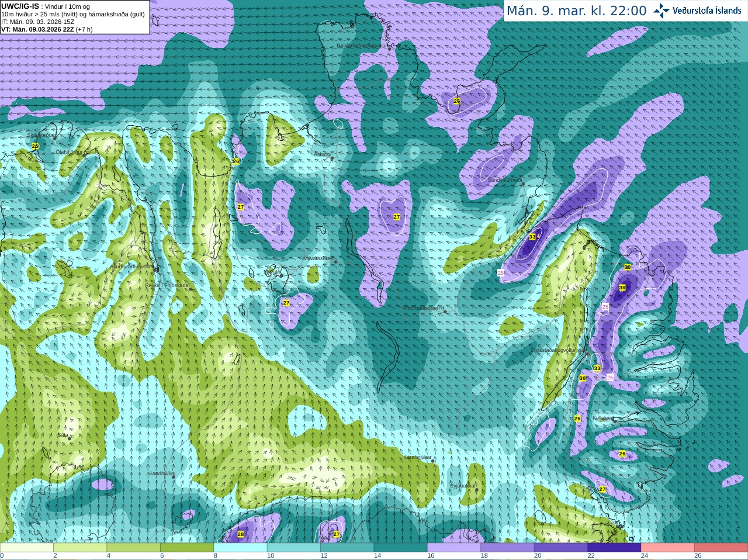Select the 26 gust marker left of Kollaleira
The image size is (748, 560).
tap(577, 419)
